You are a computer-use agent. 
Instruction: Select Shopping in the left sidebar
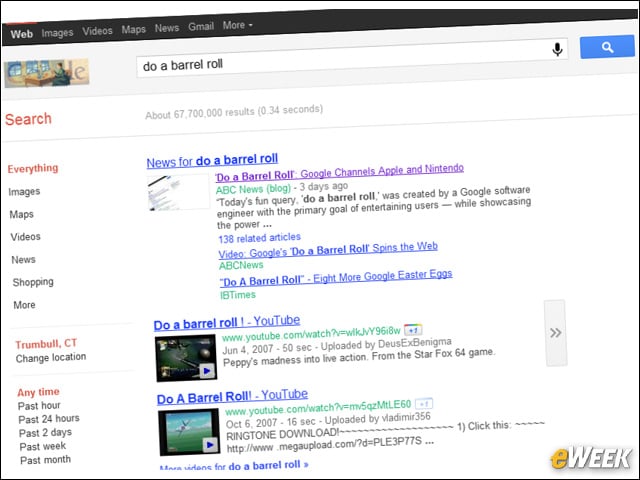[x=33, y=282]
